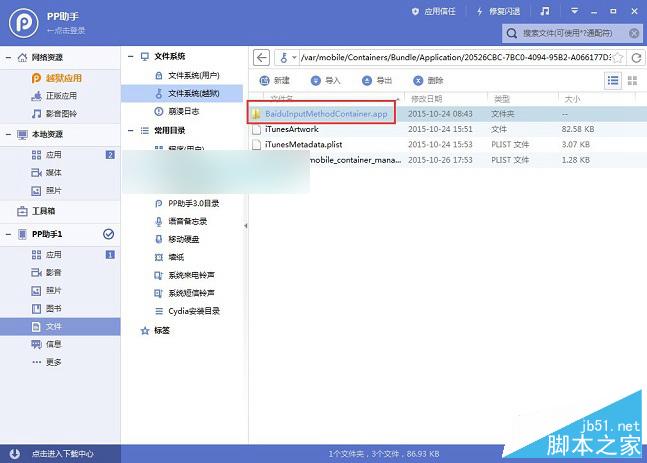Refresh the current directory
This screenshot has height=463, width=647.
coord(636,57)
